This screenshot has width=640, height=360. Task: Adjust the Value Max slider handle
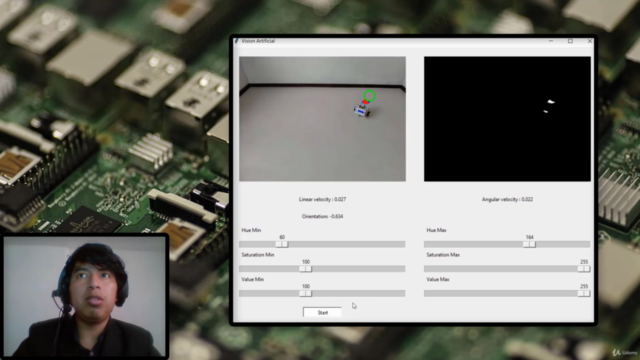584,293
